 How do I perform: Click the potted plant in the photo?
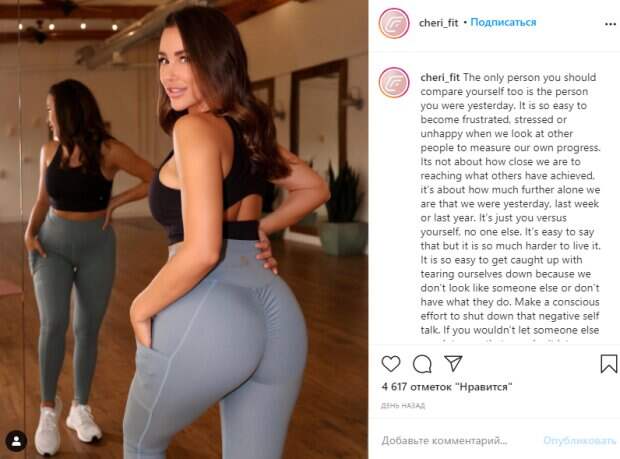coord(343,208)
